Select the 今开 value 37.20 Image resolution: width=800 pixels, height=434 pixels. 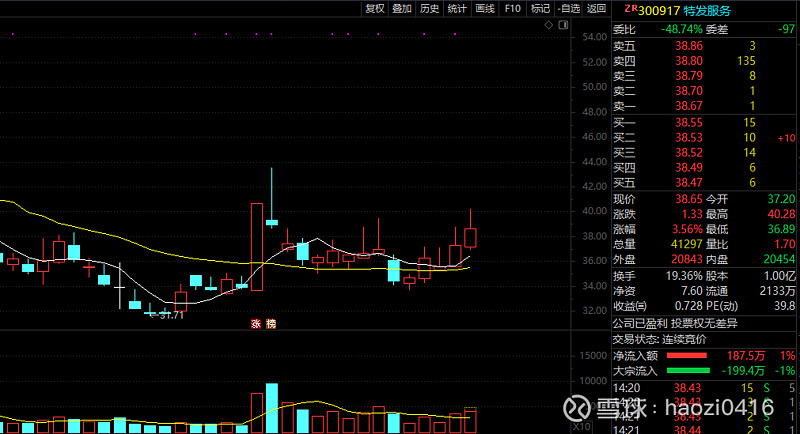pos(781,199)
